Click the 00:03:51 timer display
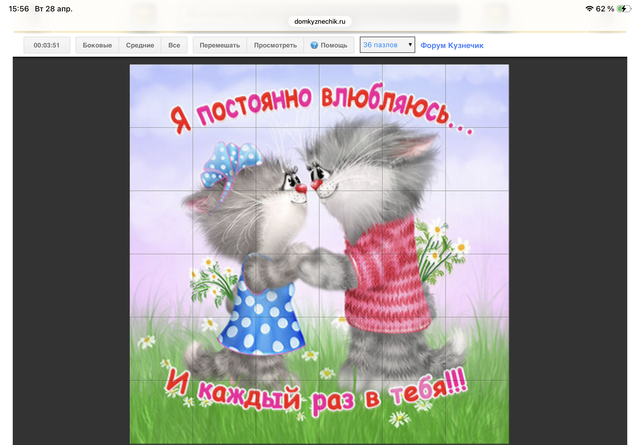This screenshot has width=640, height=445. click(x=47, y=45)
